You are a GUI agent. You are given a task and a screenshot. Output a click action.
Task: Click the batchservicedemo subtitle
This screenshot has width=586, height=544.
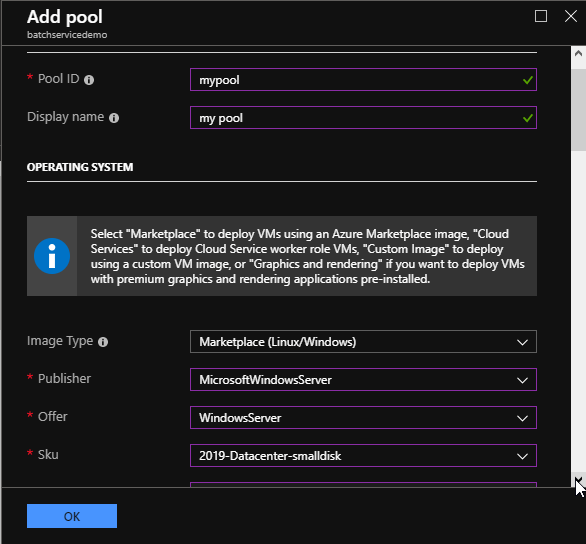click(x=67, y=35)
